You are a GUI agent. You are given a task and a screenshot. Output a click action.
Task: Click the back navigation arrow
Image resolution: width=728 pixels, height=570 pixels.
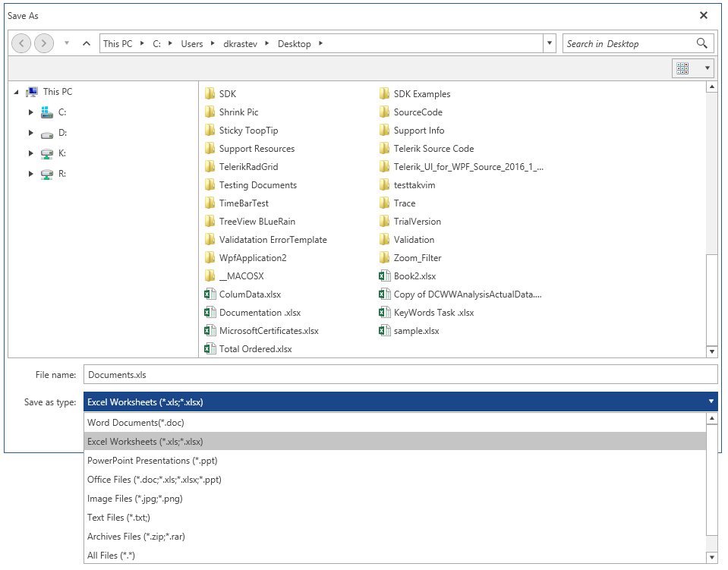21,43
